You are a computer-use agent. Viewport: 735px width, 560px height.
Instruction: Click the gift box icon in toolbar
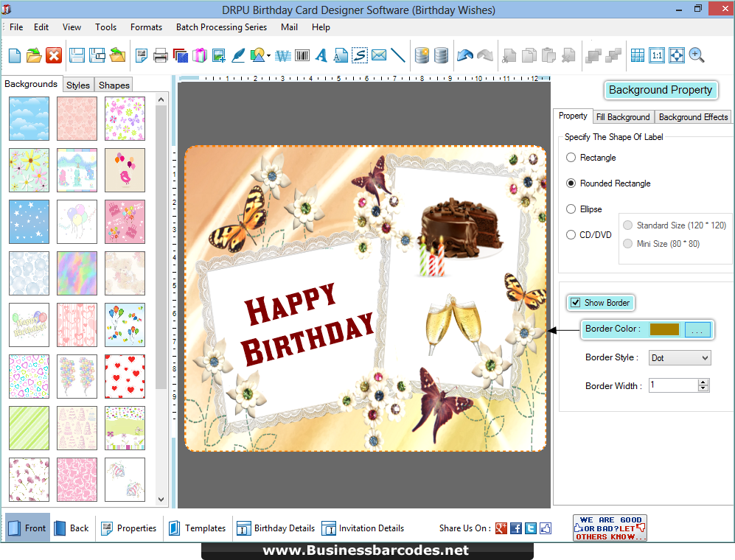point(199,56)
